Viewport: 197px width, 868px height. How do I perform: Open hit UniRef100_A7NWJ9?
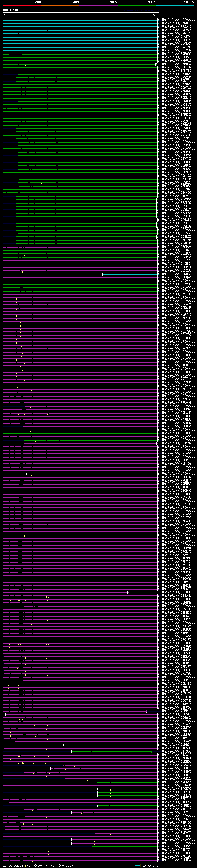(x=177, y=23)
